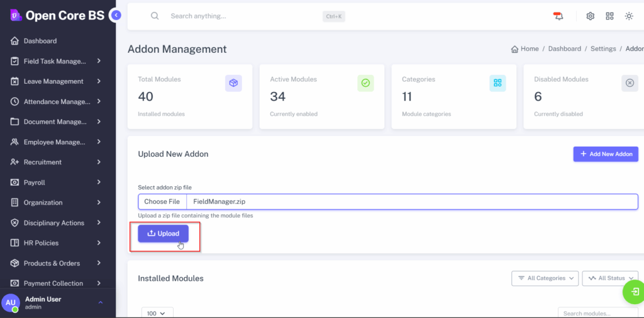Click the Choose File button
Viewport: 644px width, 318px height.
(x=162, y=202)
